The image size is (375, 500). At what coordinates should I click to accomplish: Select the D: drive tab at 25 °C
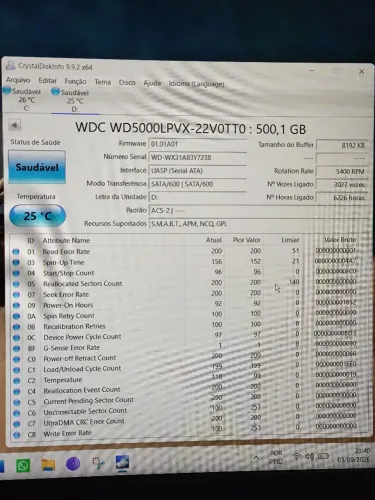74,101
